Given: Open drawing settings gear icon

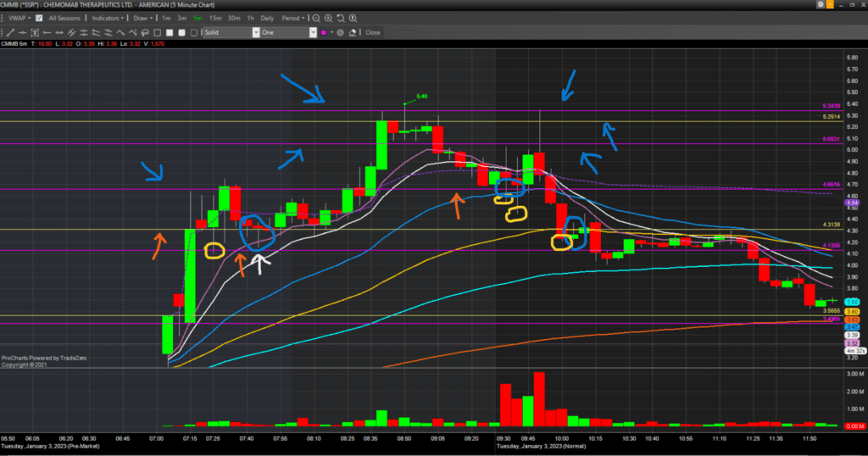Looking at the screenshot, I should click(x=341, y=32).
